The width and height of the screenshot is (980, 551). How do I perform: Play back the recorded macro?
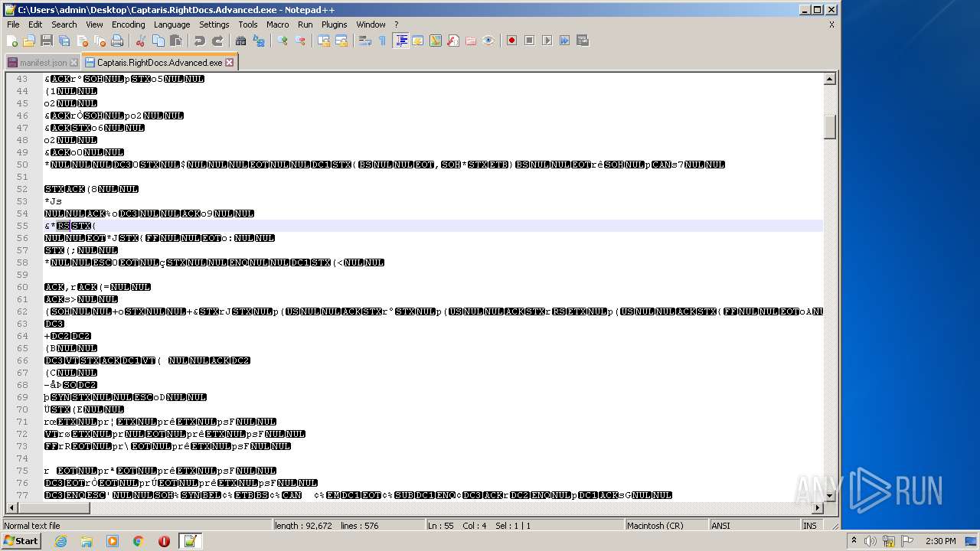tap(547, 41)
